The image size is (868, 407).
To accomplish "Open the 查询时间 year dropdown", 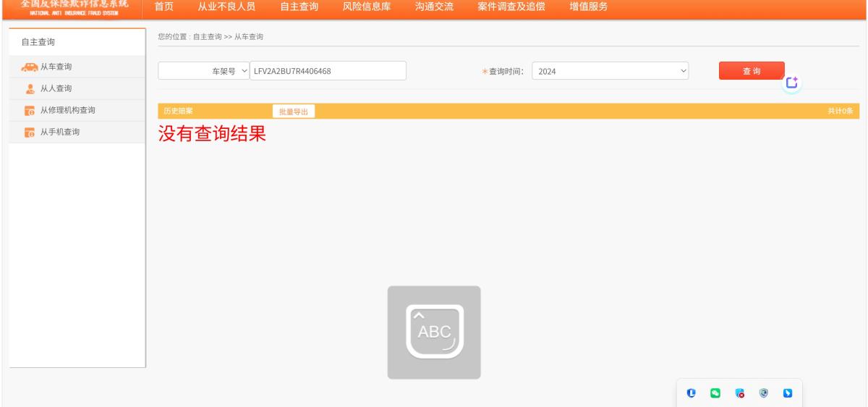I will (610, 71).
